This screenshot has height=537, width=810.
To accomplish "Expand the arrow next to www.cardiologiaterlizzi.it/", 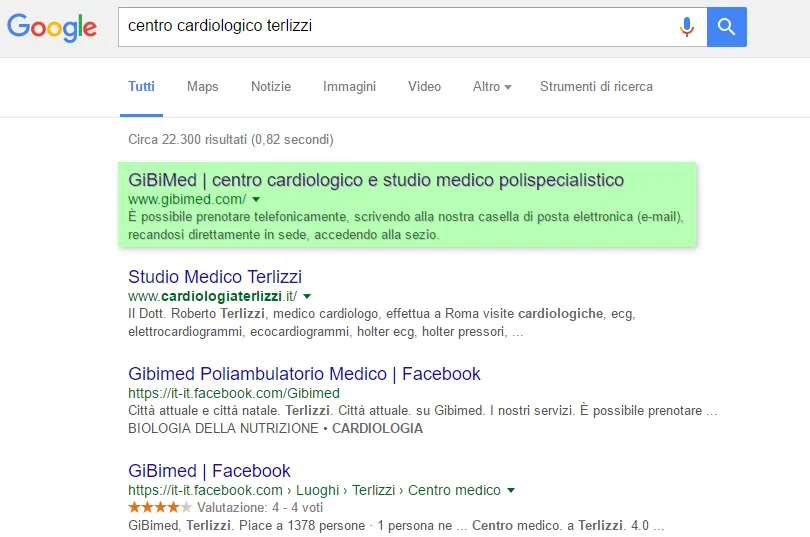I will [307, 296].
